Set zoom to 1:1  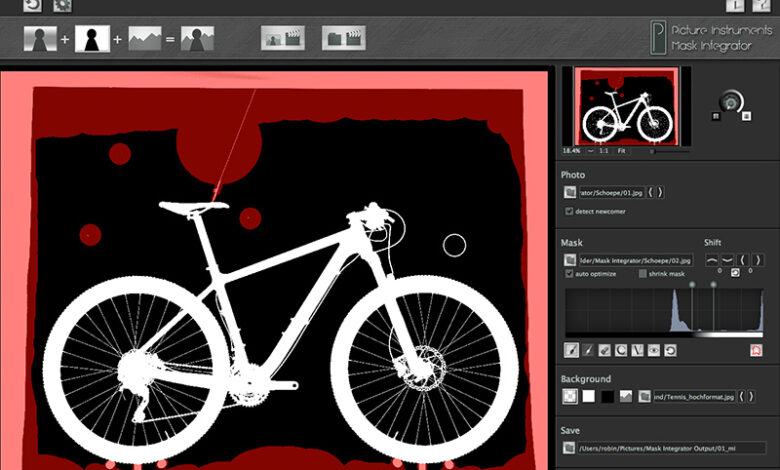click(604, 151)
